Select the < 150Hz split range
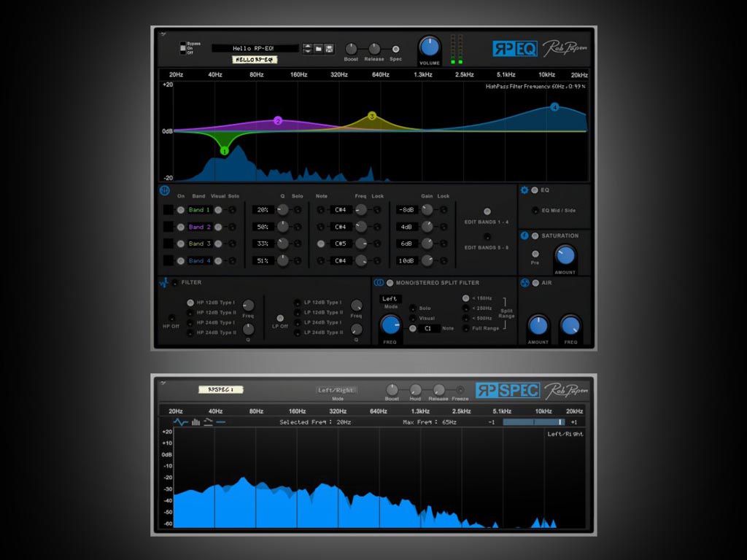Screen dimensions: 747x560 (465, 298)
